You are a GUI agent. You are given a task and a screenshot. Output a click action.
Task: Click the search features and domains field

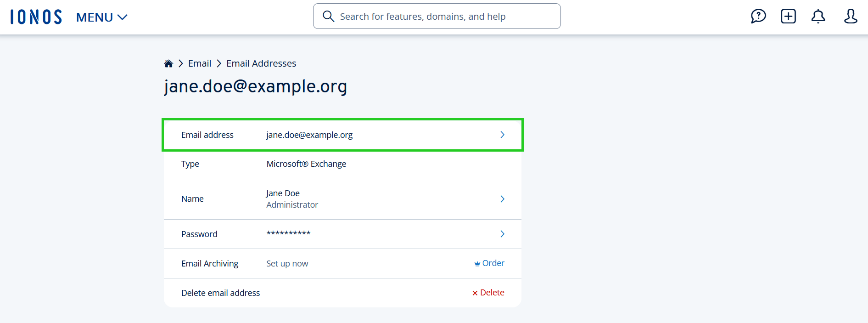436,16
